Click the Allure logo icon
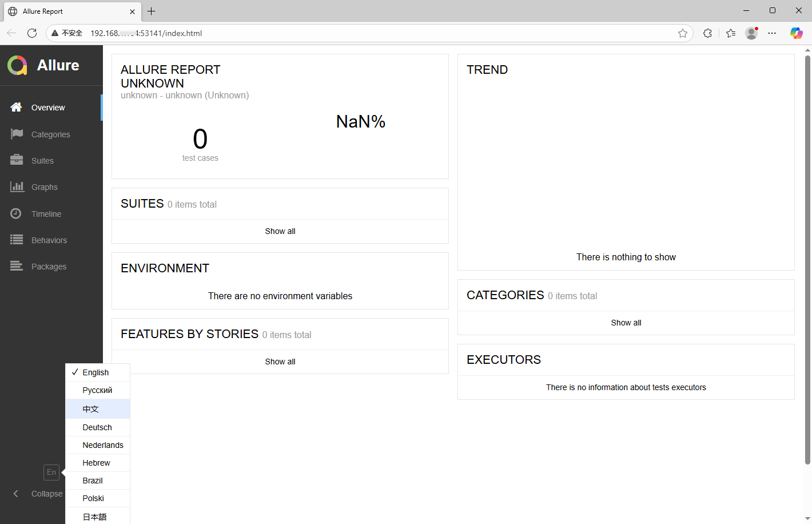The height and width of the screenshot is (524, 812). (17, 65)
